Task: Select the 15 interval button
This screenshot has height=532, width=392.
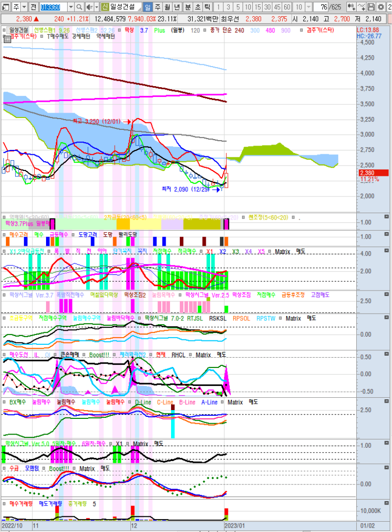Action: point(258,7)
